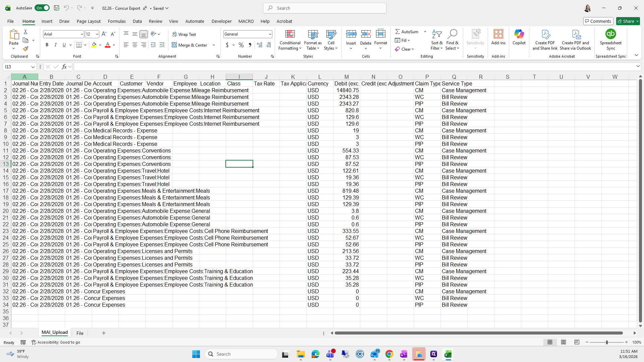Open Sort & Filter tool
Viewport: 644px width, 362px height.
436,40
